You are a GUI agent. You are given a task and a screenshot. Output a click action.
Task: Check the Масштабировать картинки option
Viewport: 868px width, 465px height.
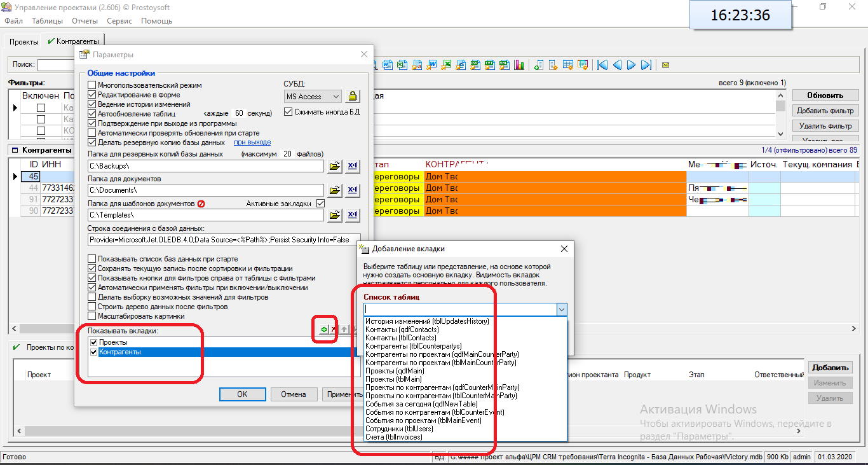(92, 316)
